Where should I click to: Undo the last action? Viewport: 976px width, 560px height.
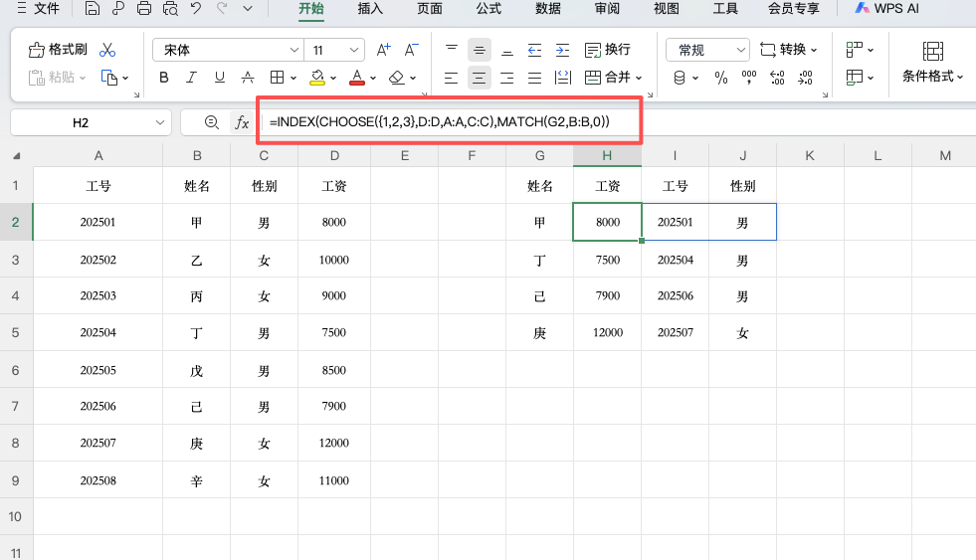click(x=196, y=10)
